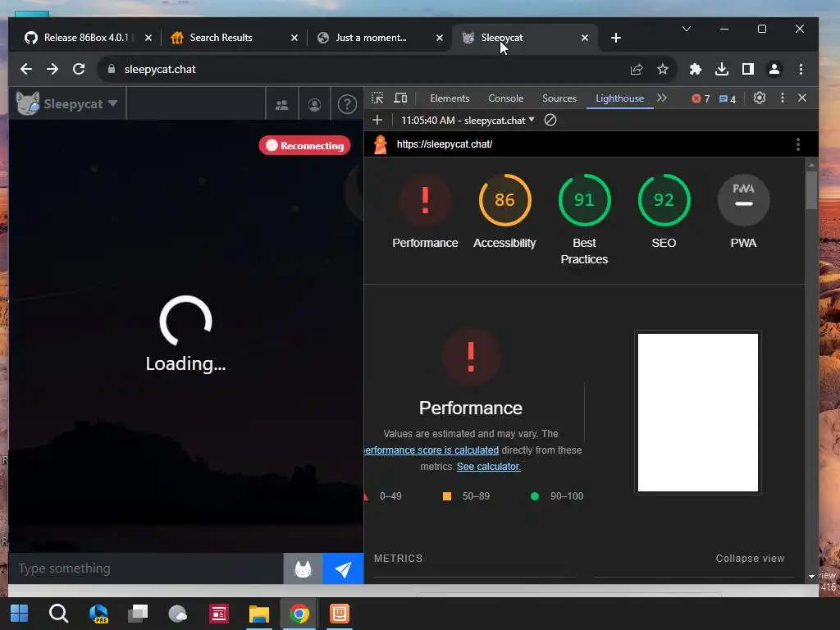This screenshot has height=630, width=840.
Task: Toggle DevTools device toolbar
Action: [x=400, y=98]
